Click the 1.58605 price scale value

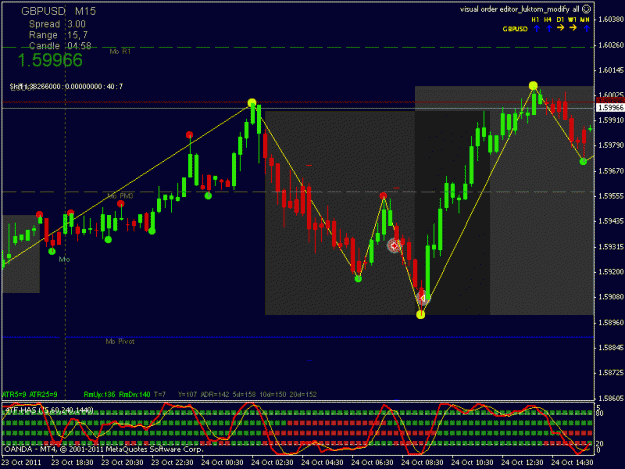(611, 398)
